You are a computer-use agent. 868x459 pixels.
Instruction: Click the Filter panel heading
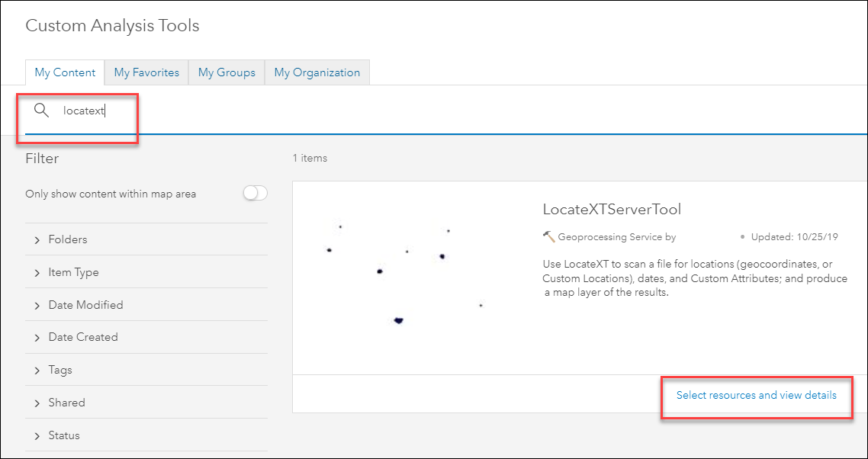click(42, 159)
